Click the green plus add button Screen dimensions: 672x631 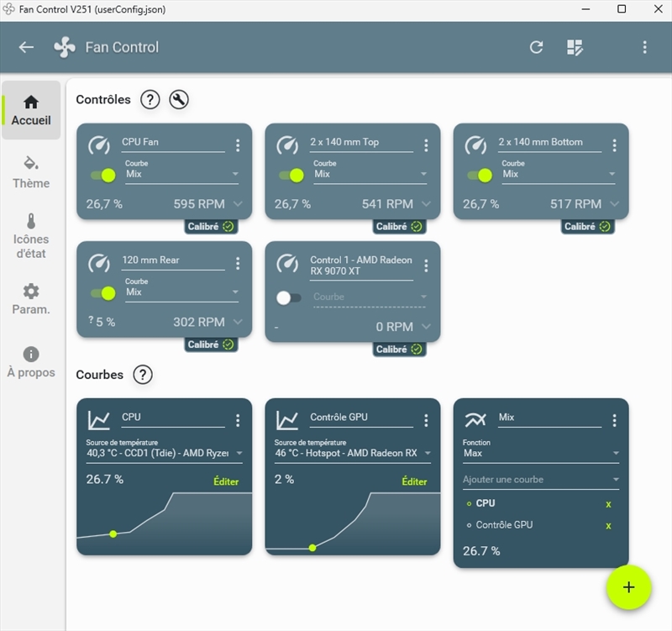(628, 587)
